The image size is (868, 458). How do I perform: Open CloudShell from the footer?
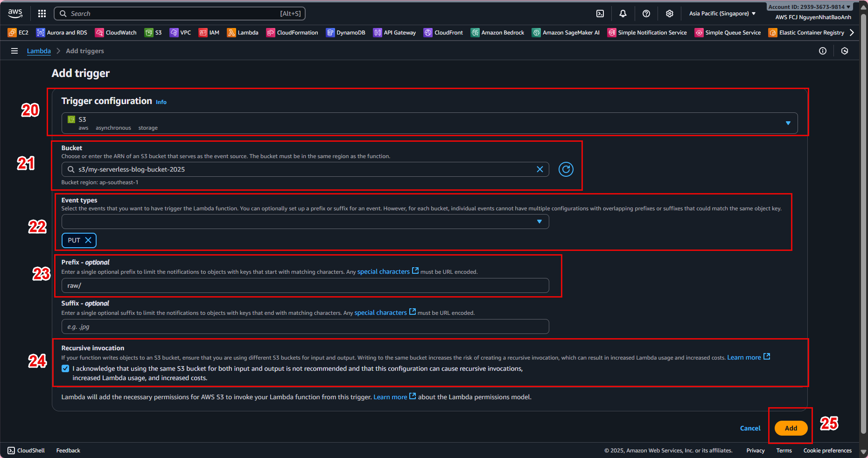tap(26, 451)
